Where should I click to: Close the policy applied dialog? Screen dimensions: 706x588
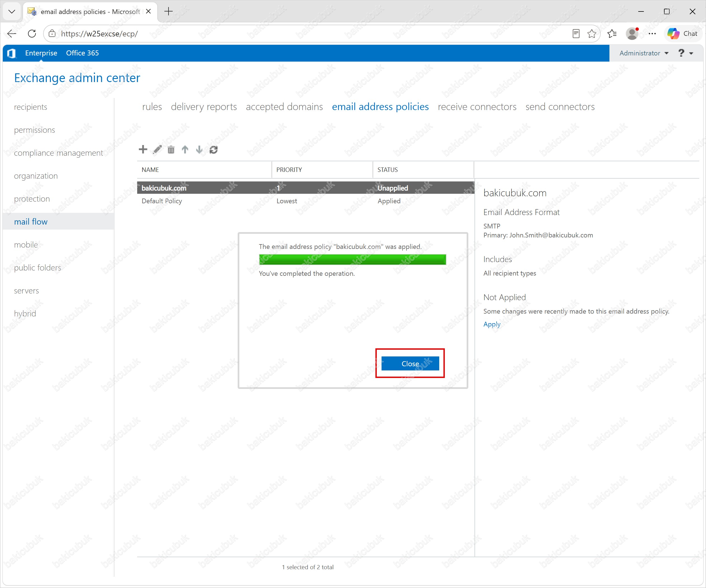[410, 364]
